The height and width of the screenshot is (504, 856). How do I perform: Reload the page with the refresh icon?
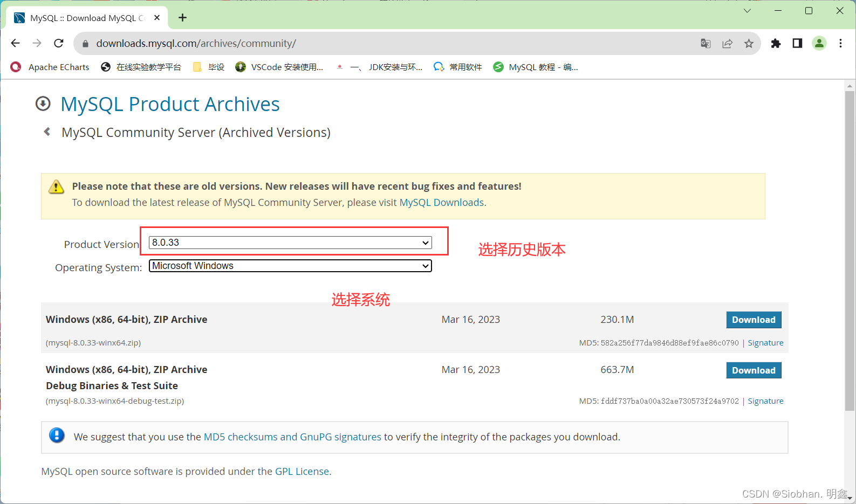pos(59,43)
